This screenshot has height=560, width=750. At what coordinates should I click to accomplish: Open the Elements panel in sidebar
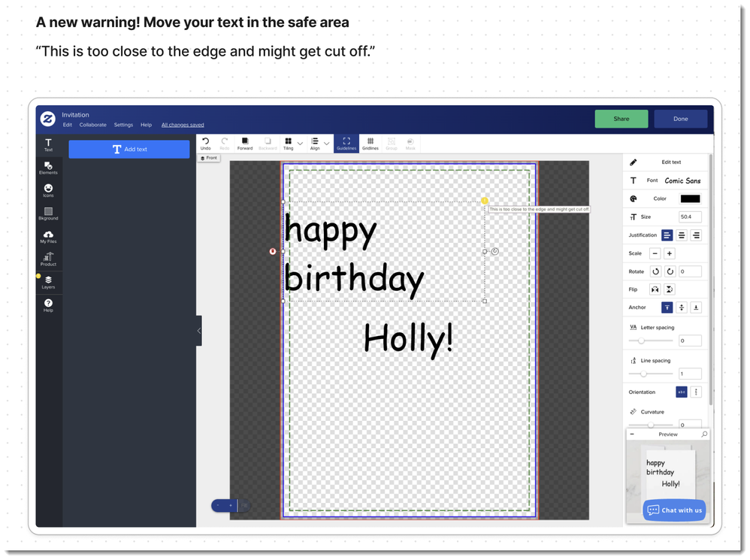pyautogui.click(x=48, y=168)
